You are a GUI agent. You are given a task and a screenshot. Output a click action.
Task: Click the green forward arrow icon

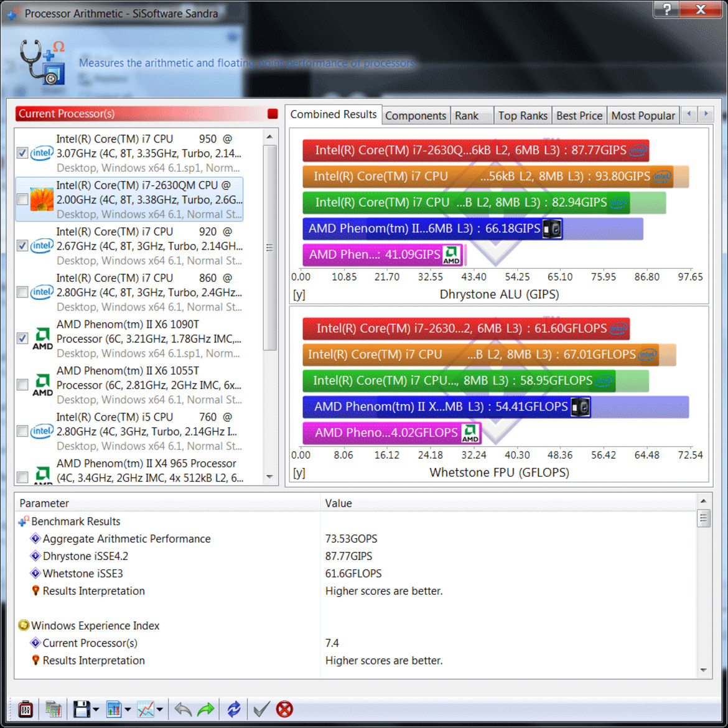206,709
